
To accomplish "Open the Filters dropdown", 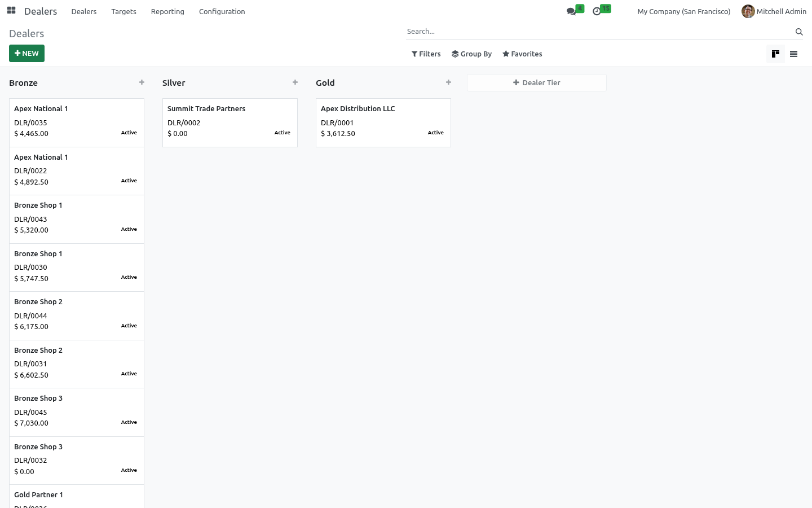I will point(426,54).
